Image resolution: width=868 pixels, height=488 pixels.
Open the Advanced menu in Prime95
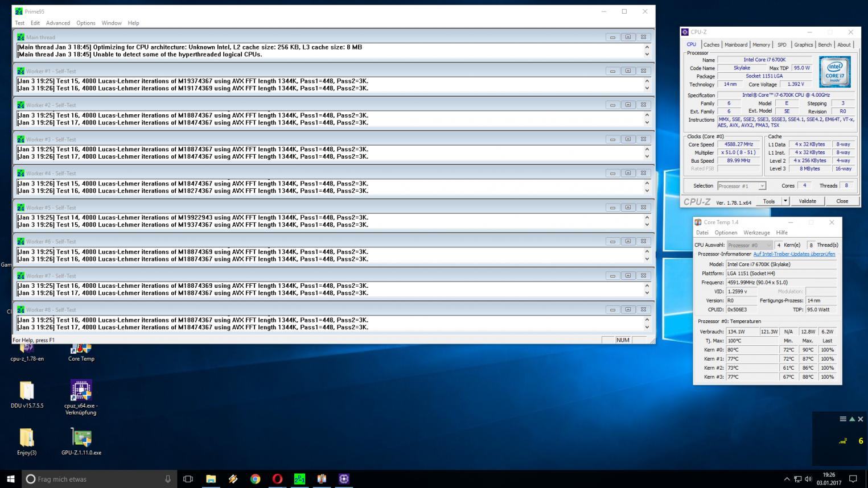58,23
